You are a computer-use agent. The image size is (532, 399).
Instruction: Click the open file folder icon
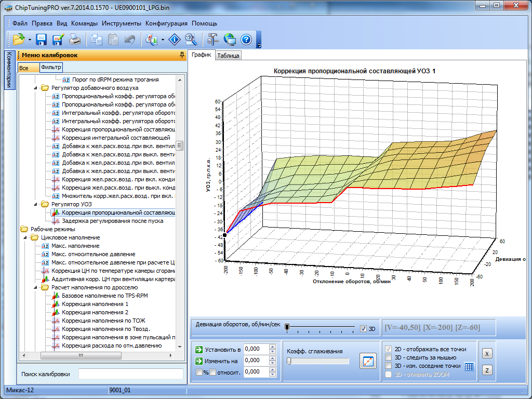(19, 39)
